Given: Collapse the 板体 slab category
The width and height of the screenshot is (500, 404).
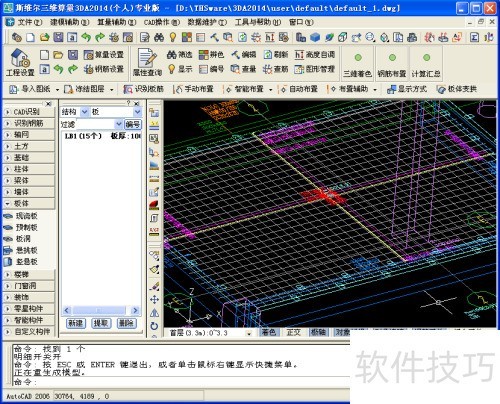Looking at the screenshot, I should click(29, 203).
